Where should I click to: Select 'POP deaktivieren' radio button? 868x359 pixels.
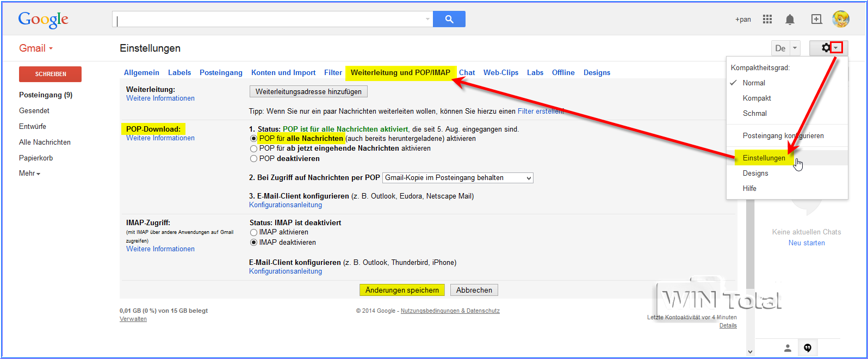click(253, 159)
